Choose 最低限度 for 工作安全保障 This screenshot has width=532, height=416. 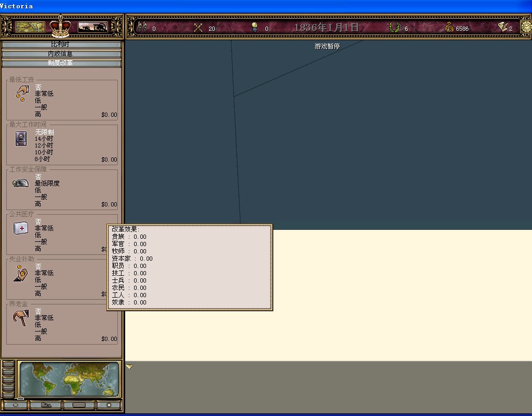(47, 183)
